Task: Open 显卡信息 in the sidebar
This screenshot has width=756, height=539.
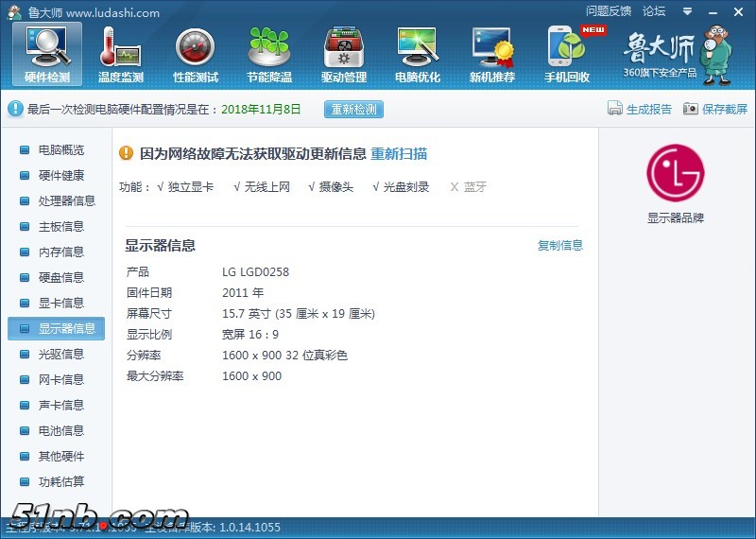Action: point(60,304)
